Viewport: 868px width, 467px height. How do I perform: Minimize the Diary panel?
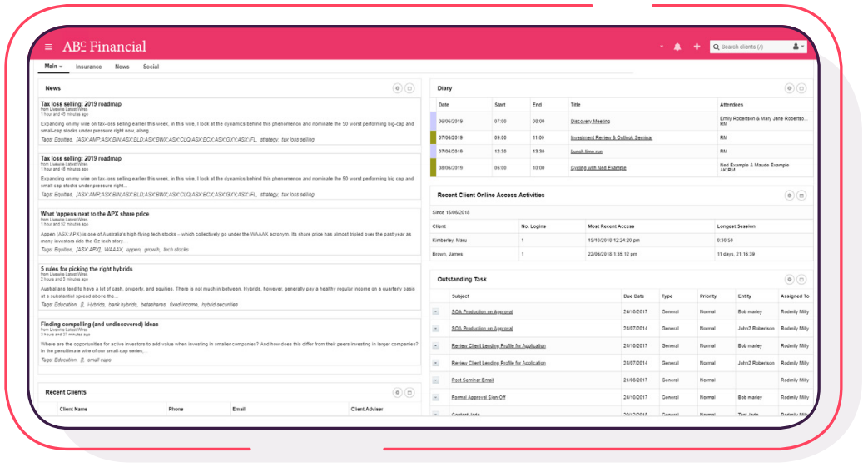[801, 88]
